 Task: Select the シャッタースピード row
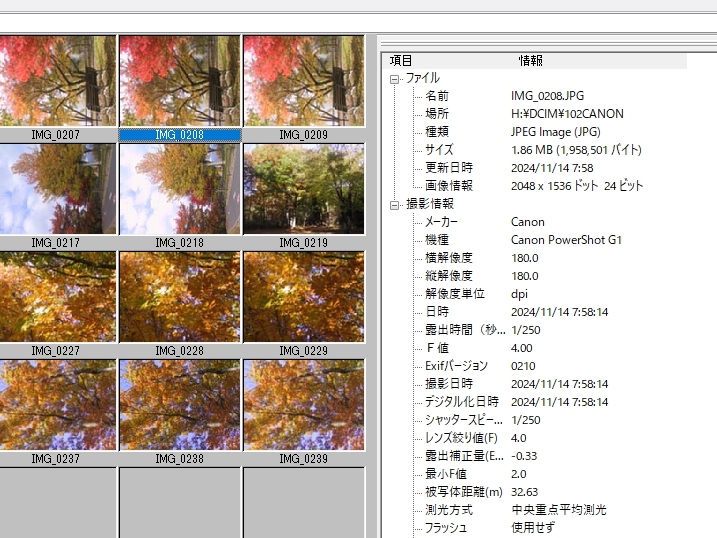482,420
